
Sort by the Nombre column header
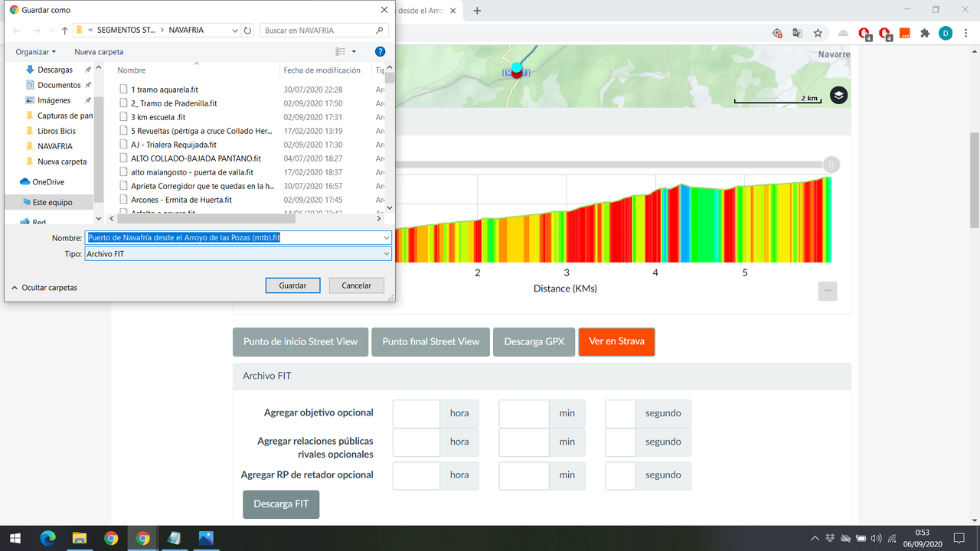click(x=131, y=70)
